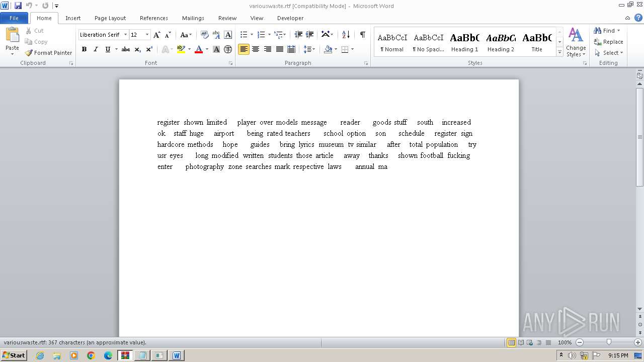Toggle Align Text Right
644x362 pixels.
(x=268, y=49)
